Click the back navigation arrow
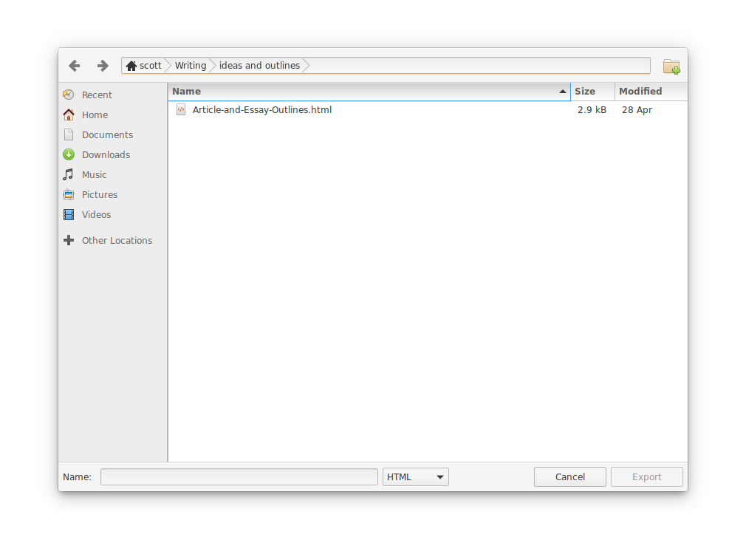The height and width of the screenshot is (560, 746). (75, 66)
